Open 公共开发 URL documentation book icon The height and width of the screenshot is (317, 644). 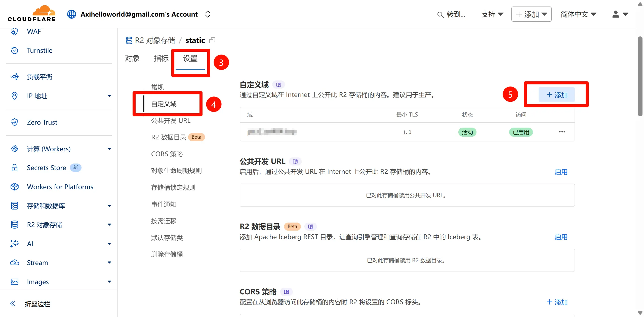[x=295, y=162]
